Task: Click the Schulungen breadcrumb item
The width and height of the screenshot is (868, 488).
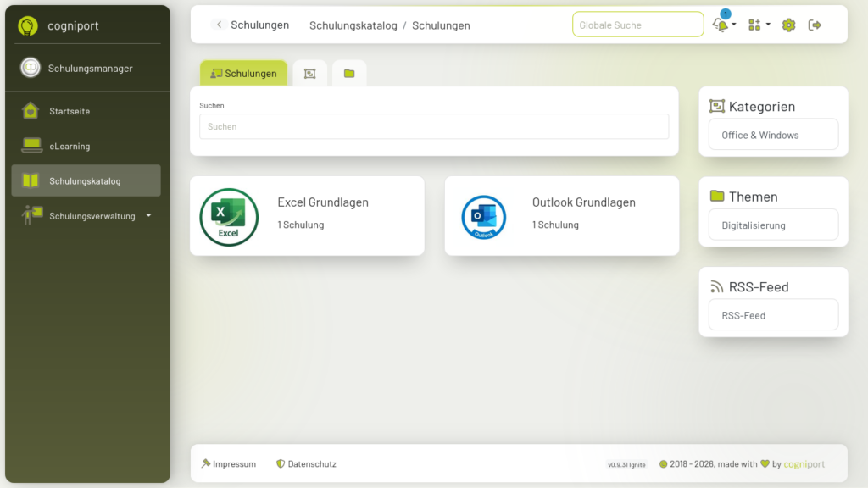Action: [441, 25]
